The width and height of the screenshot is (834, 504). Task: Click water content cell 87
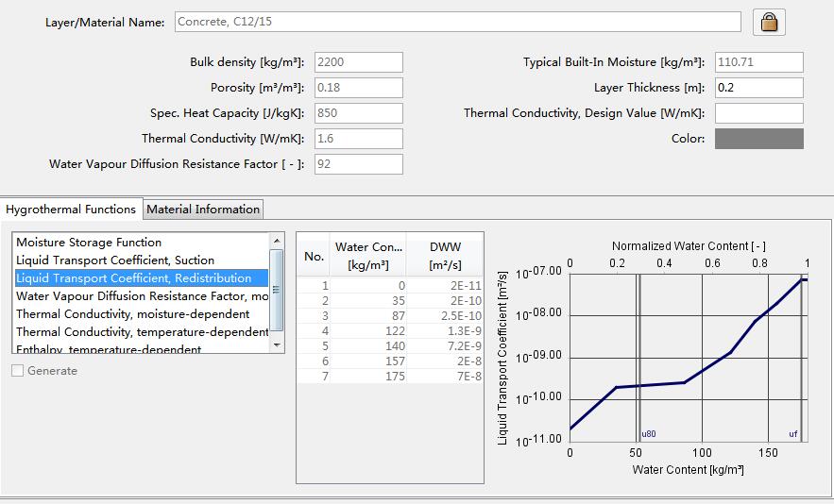pos(368,316)
